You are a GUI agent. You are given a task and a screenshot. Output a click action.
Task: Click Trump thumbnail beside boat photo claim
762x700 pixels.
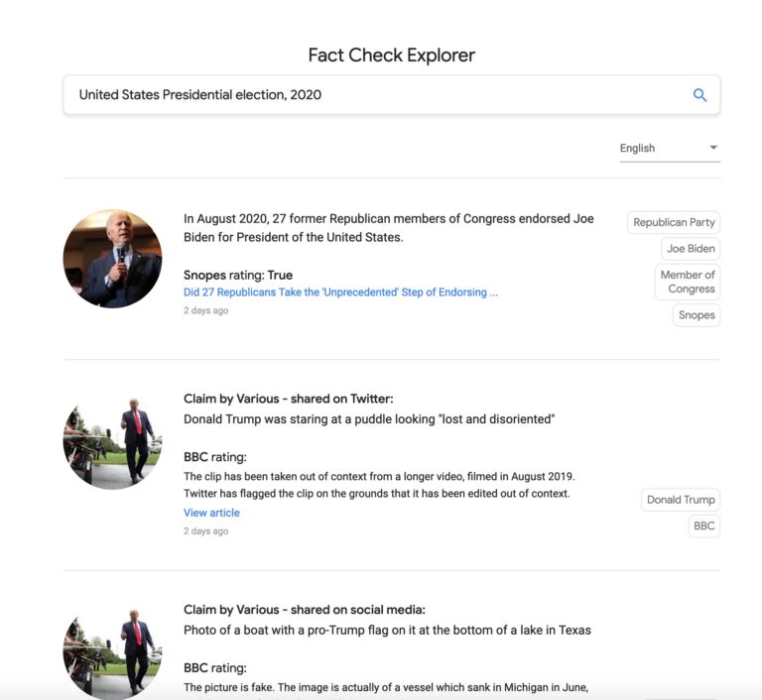tap(113, 652)
